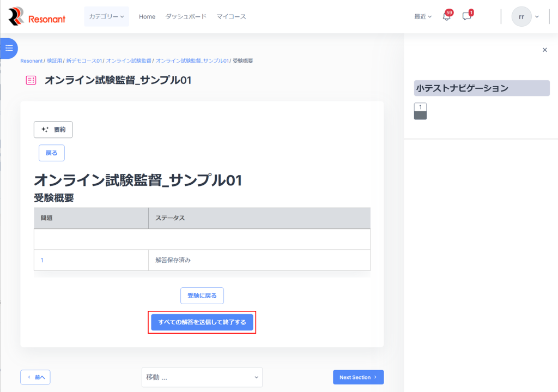Click the 要約 AI summary button
This screenshot has width=558, height=392.
coord(53,130)
